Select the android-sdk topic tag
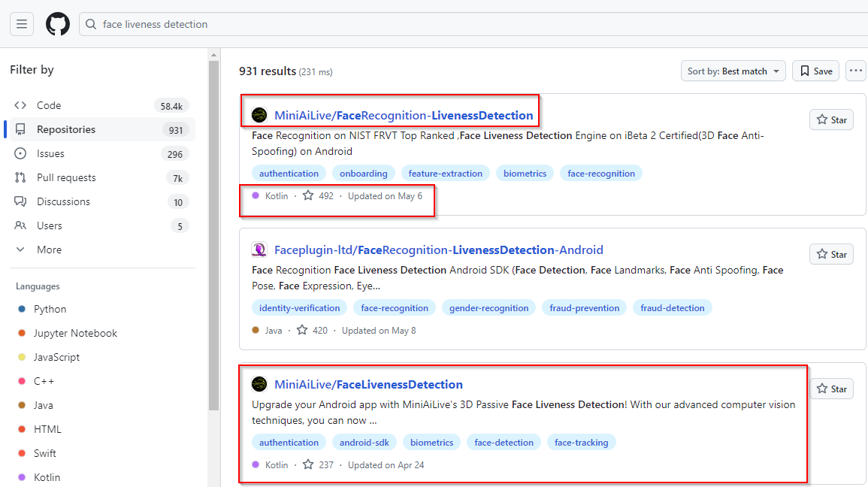 pyautogui.click(x=364, y=442)
